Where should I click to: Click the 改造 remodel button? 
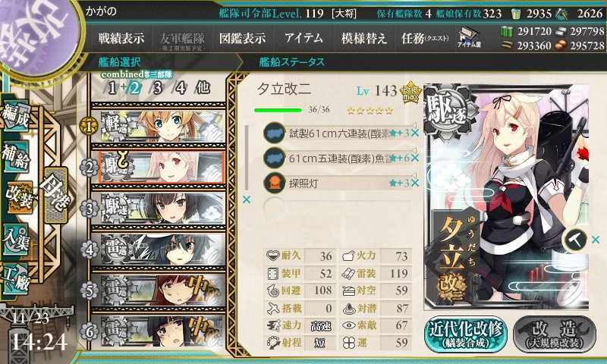coord(555,334)
